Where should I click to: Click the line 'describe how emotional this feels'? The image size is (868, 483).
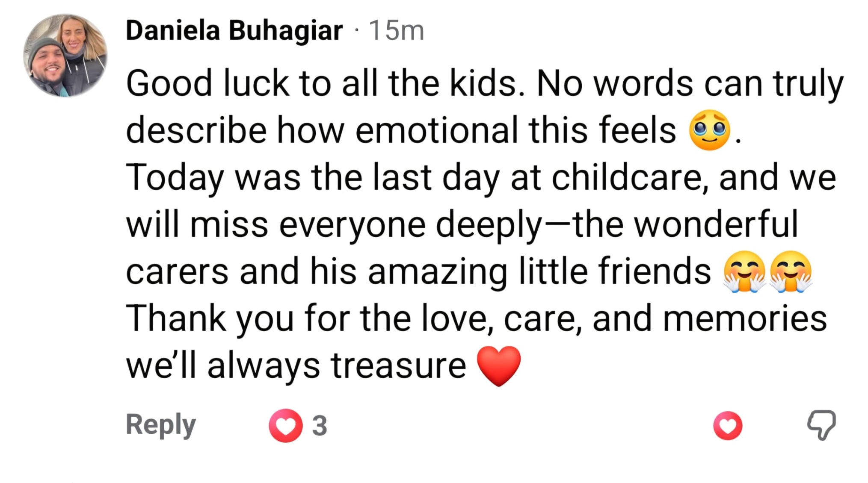pos(401,130)
